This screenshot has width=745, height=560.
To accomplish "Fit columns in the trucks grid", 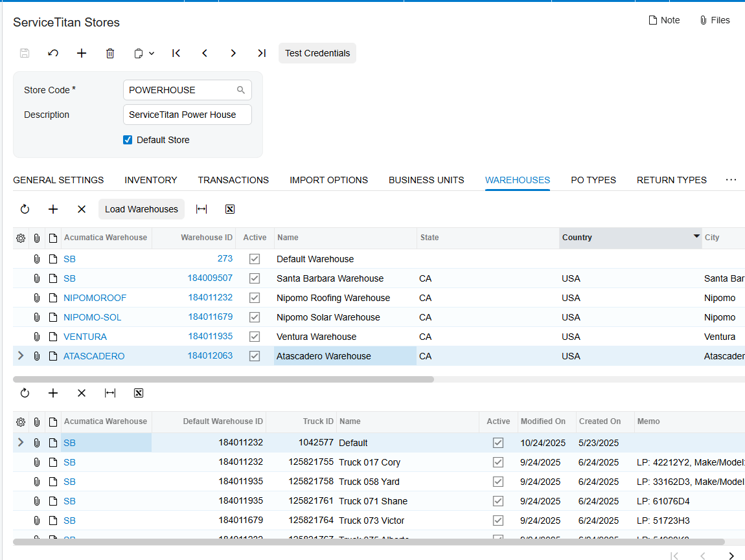I will point(110,393).
